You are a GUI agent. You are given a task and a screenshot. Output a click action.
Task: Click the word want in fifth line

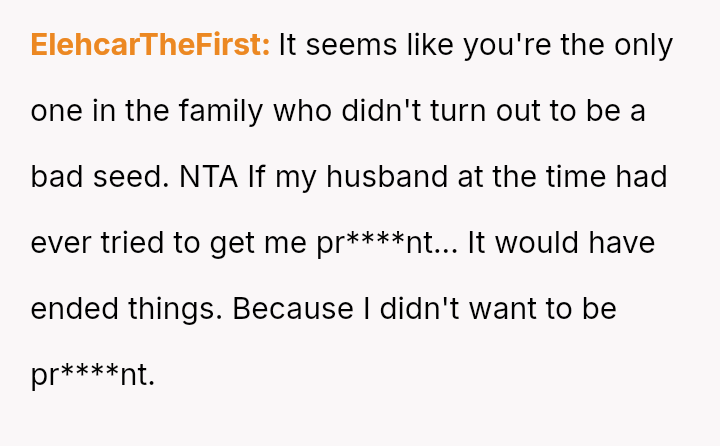coord(503,309)
